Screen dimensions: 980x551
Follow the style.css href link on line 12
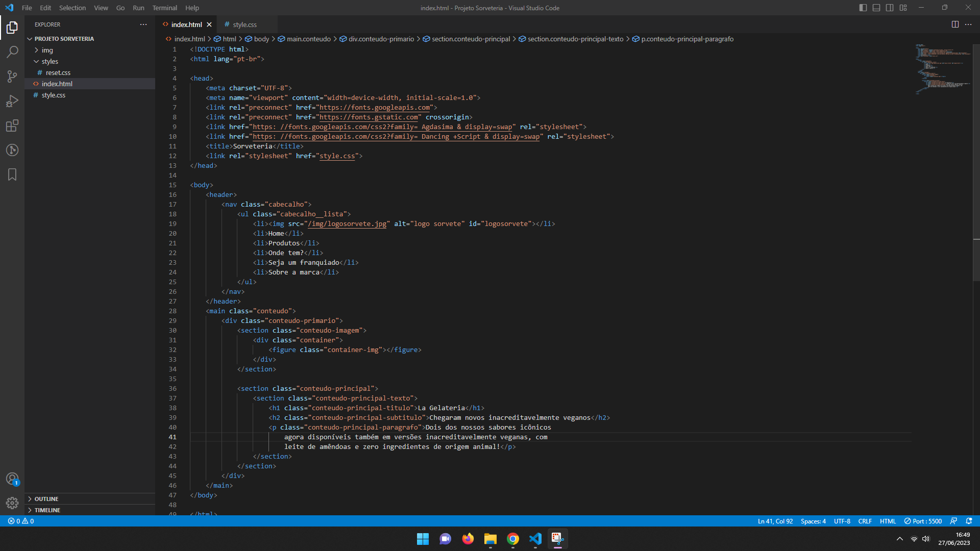(x=337, y=156)
